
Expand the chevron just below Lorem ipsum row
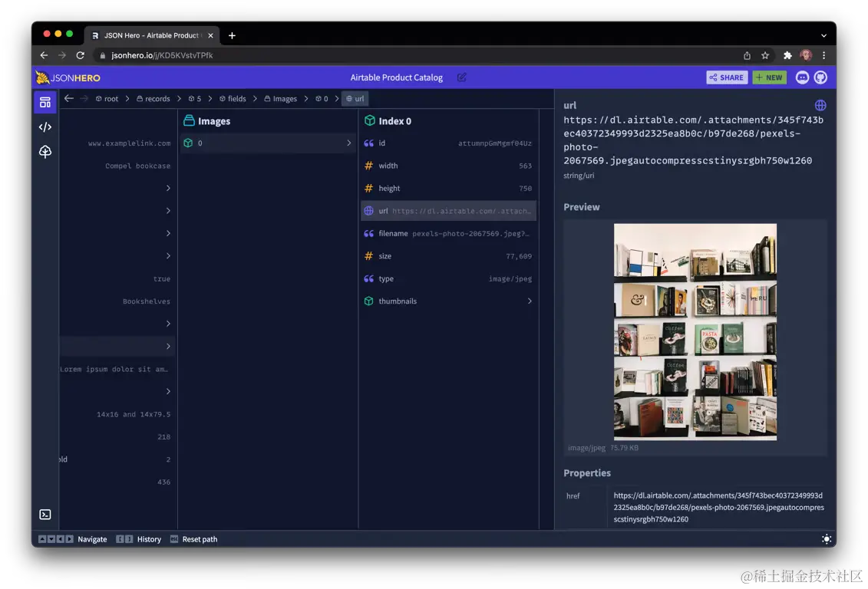168,392
